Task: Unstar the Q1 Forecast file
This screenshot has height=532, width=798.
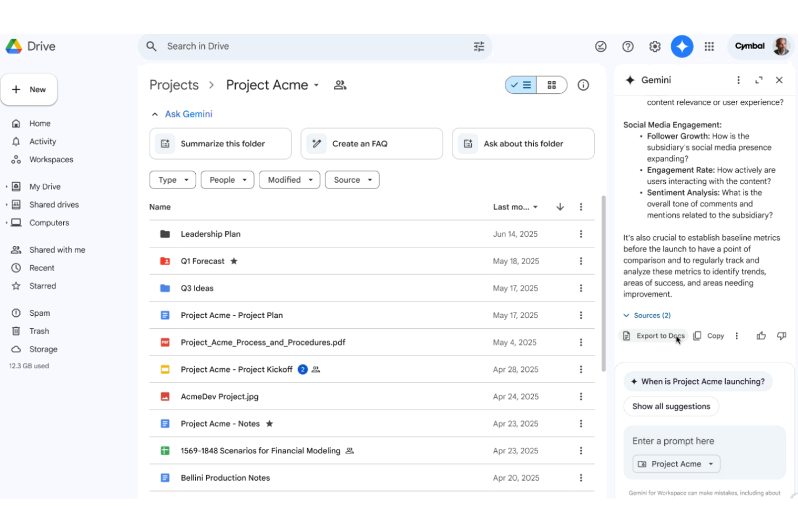Action: 233,261
